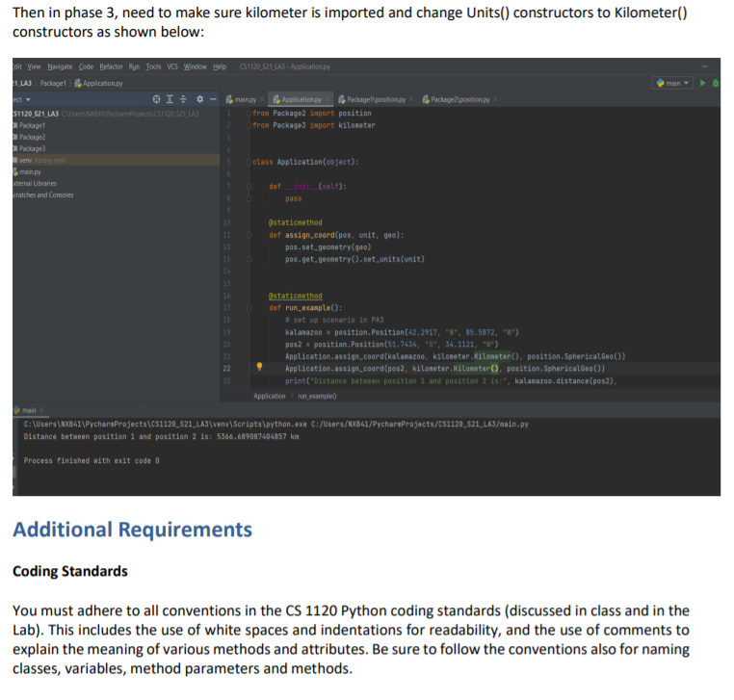This screenshot has width=734, height=700.
Task: Select Package1 in the project tree
Action: 33,125
